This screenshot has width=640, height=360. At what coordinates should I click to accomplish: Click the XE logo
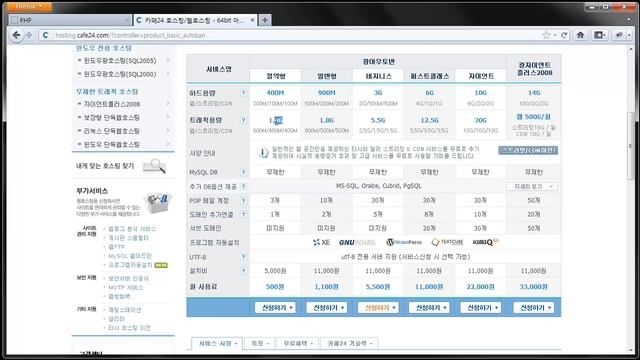coord(321,242)
